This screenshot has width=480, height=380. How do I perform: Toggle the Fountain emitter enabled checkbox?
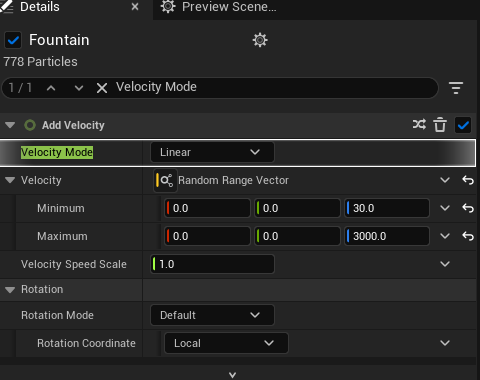coord(13,40)
